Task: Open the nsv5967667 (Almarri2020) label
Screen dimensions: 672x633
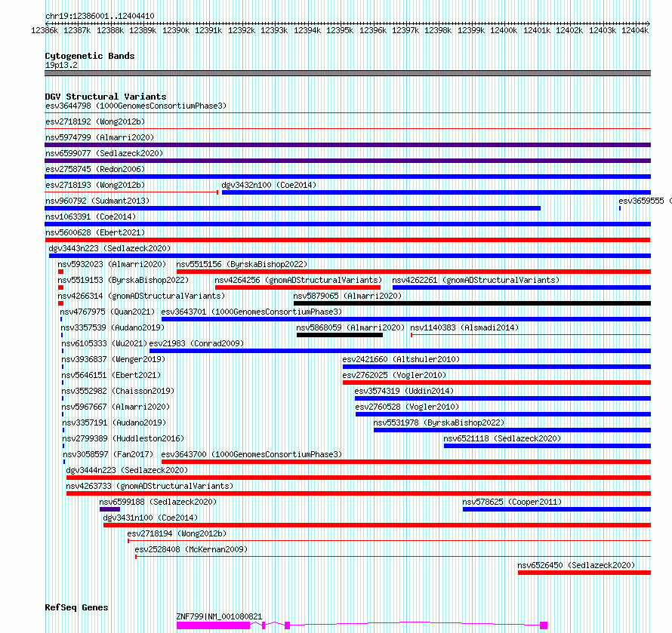Action: (116, 407)
